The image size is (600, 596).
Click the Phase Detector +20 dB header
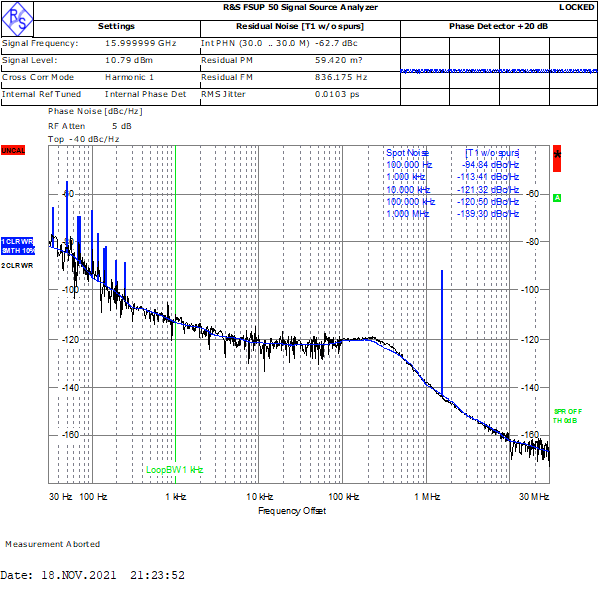coord(498,26)
